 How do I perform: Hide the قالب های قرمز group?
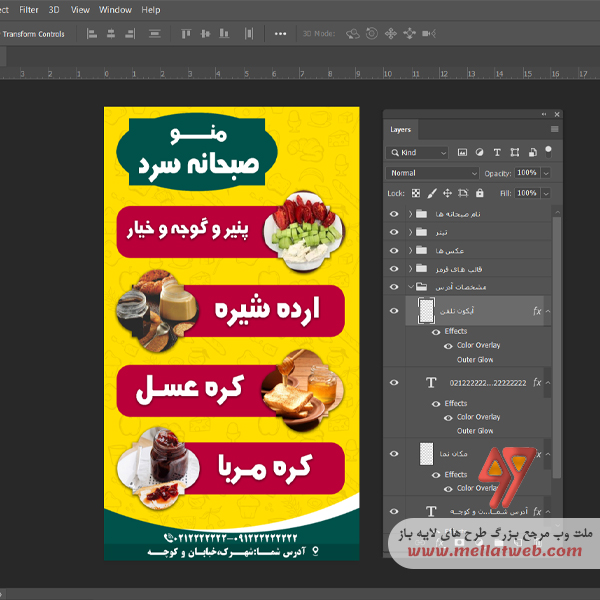pyautogui.click(x=394, y=269)
